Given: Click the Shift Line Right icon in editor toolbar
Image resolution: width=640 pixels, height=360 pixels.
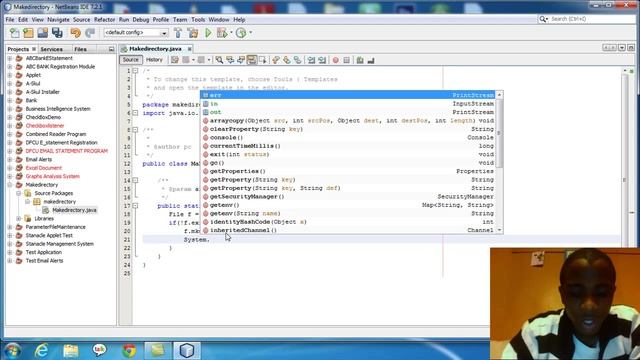Looking at the screenshot, I should [x=322, y=60].
